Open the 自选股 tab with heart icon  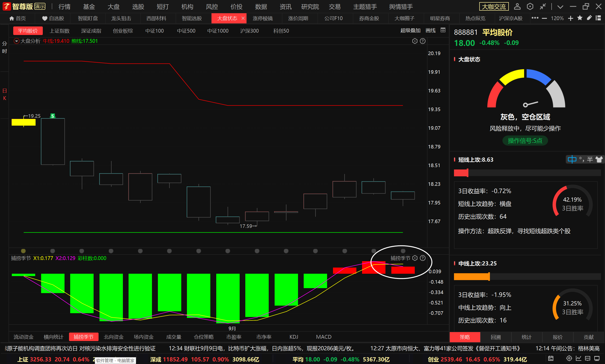[x=53, y=18]
